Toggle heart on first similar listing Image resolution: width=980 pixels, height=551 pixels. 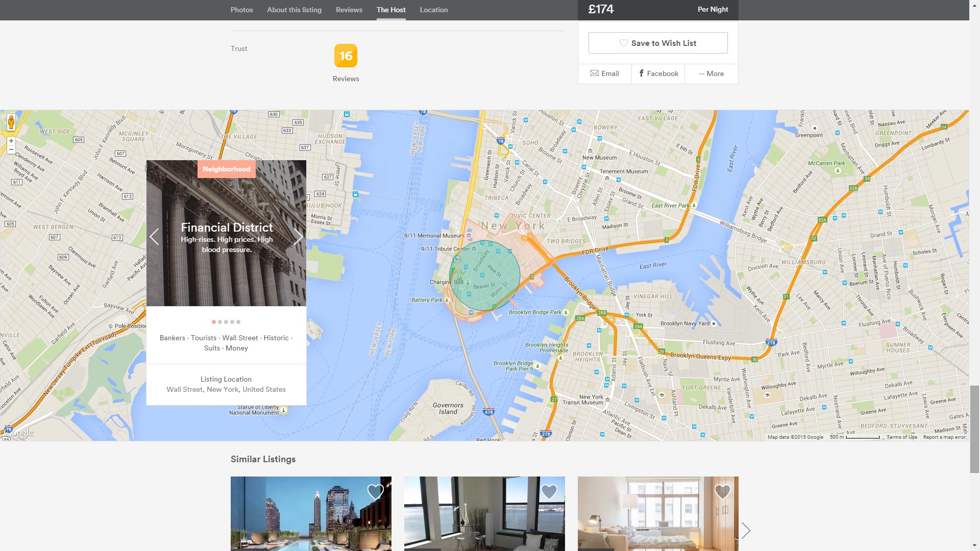[x=376, y=492]
